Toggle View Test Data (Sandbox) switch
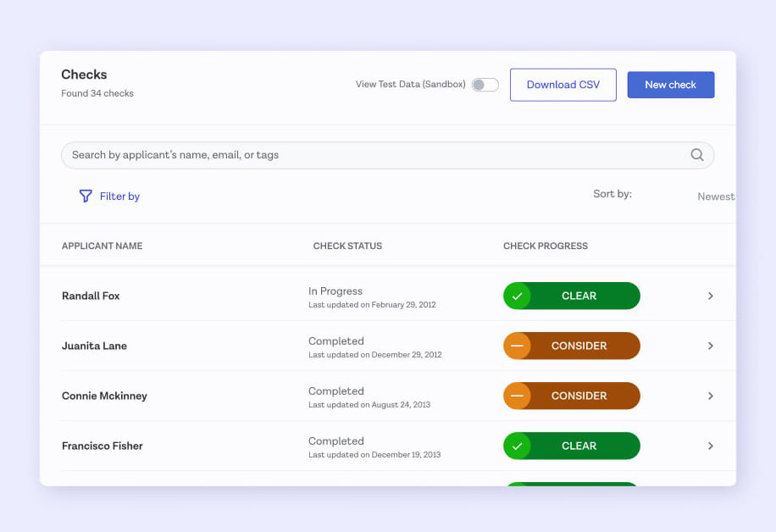This screenshot has height=532, width=776. tap(485, 85)
